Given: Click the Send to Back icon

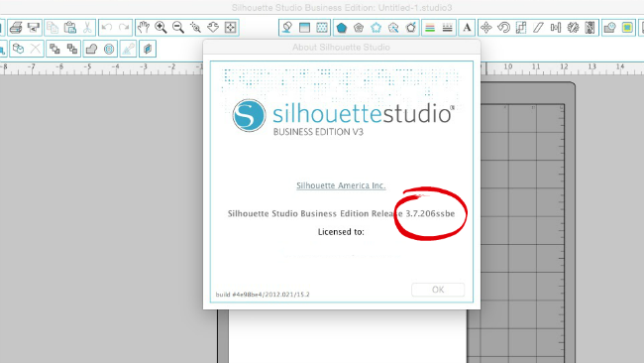Looking at the screenshot, I should tap(72, 49).
